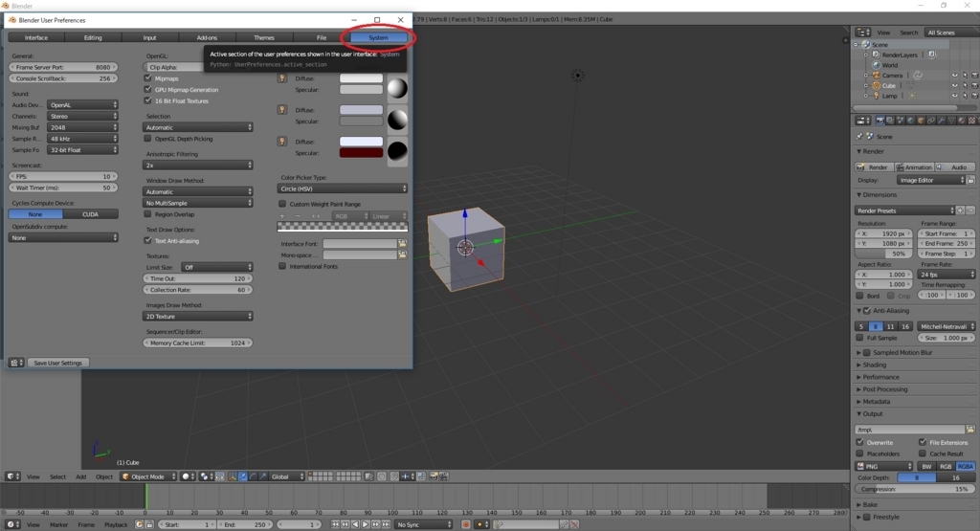
Task: Click the OpenGL render image icon in 3D header
Action: (x=434, y=476)
